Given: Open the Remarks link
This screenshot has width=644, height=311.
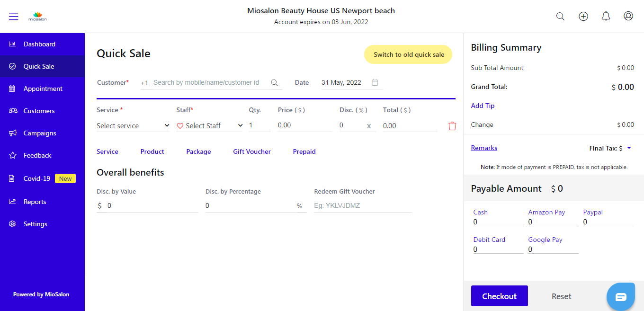Looking at the screenshot, I should (484, 148).
